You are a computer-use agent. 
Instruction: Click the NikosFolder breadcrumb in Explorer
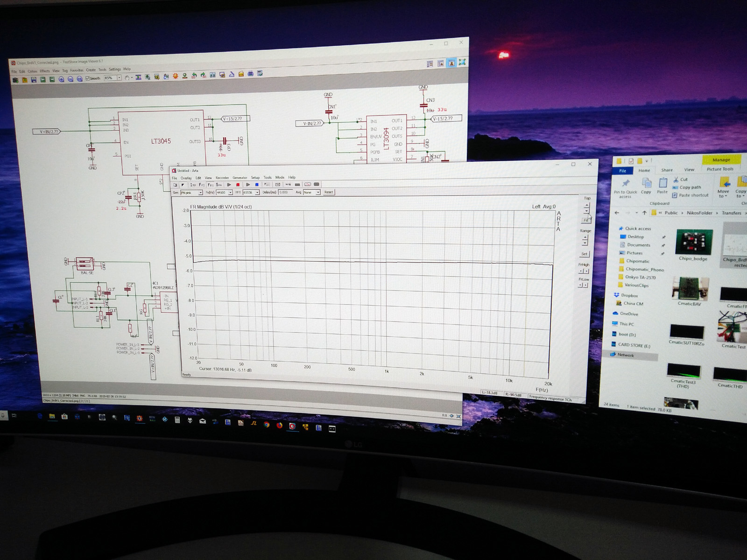(x=699, y=213)
